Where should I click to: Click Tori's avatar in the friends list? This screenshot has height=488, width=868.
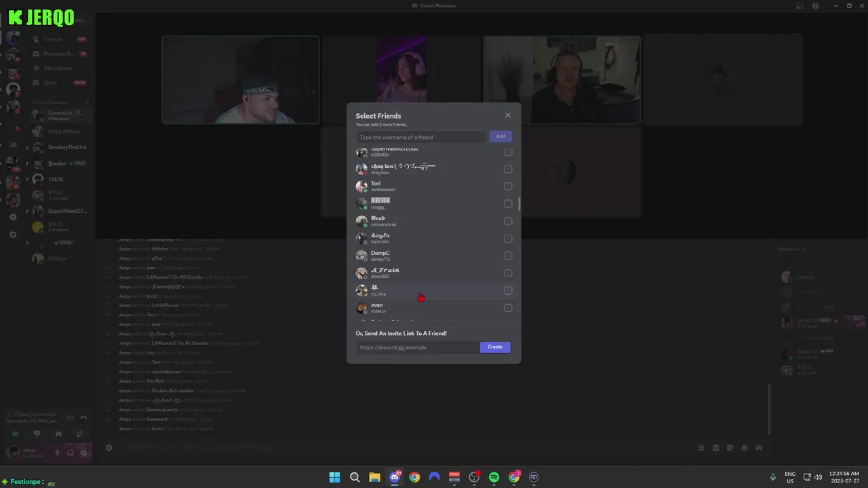pos(361,186)
